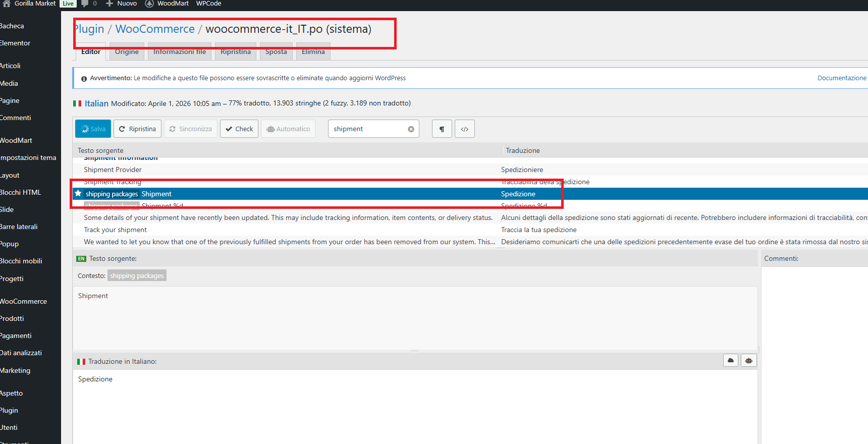Open WoodMart in the sidebar

coord(16,140)
